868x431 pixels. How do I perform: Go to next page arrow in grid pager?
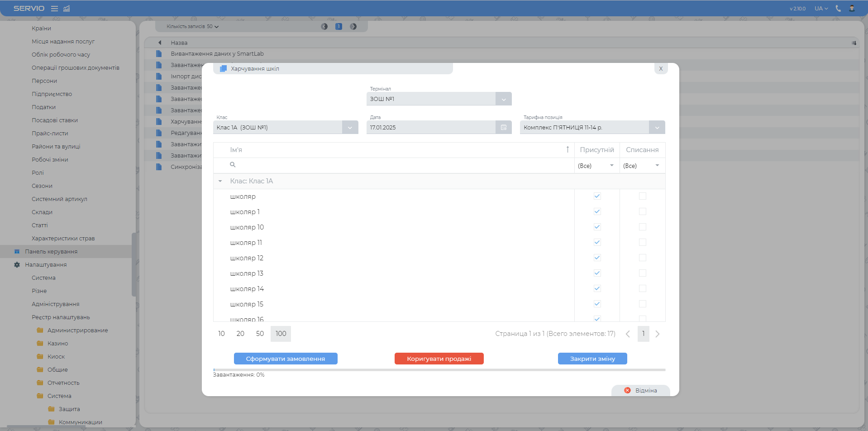coord(658,334)
